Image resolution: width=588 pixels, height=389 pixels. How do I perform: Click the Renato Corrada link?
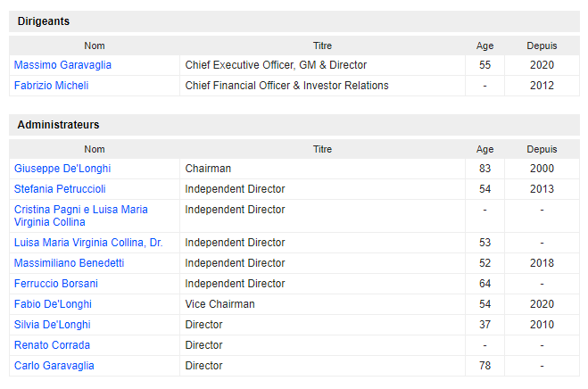[52, 345]
